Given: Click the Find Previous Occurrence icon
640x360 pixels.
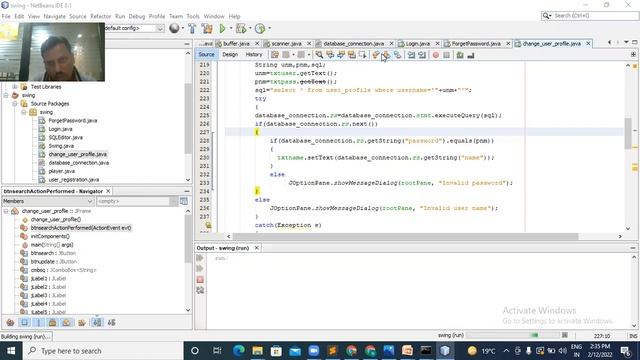Looking at the screenshot, I should click(330, 55).
